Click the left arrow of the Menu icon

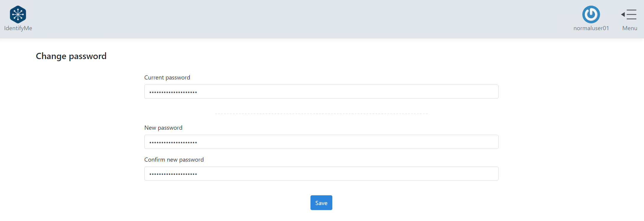(623, 14)
